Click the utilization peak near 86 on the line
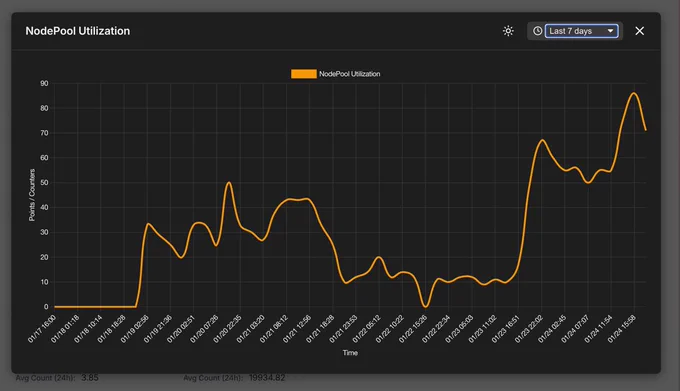 point(634,93)
